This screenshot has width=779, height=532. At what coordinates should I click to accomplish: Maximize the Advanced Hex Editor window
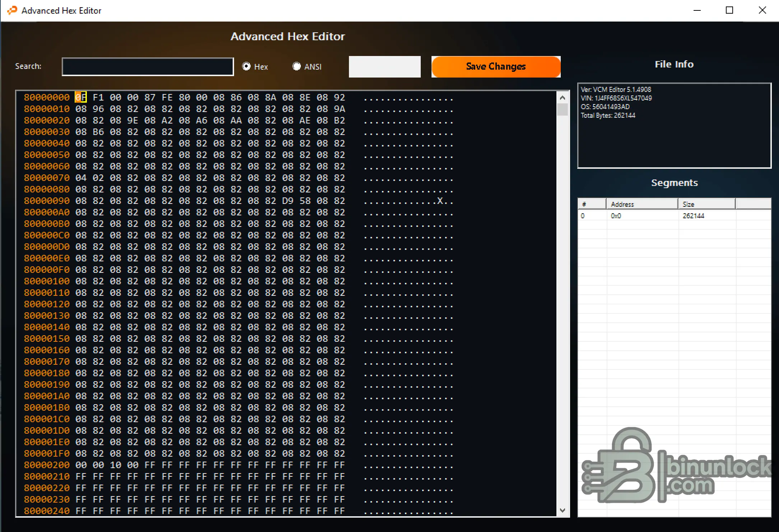point(729,10)
